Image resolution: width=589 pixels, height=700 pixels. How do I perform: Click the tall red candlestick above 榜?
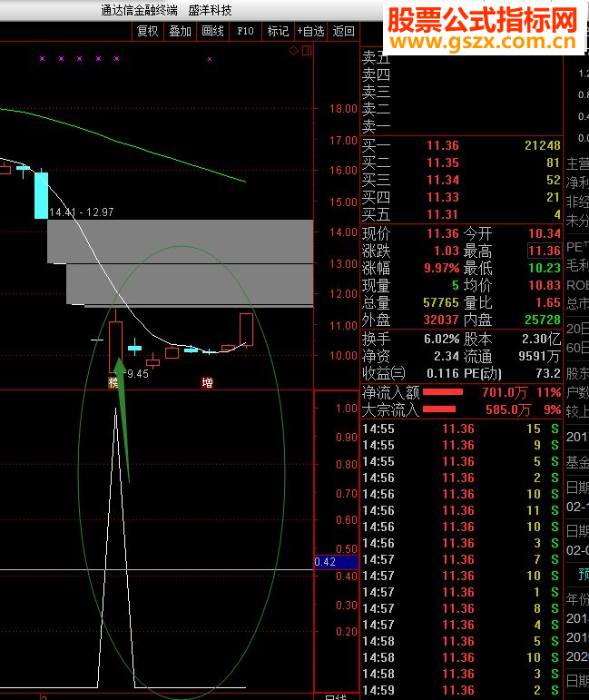[115, 347]
